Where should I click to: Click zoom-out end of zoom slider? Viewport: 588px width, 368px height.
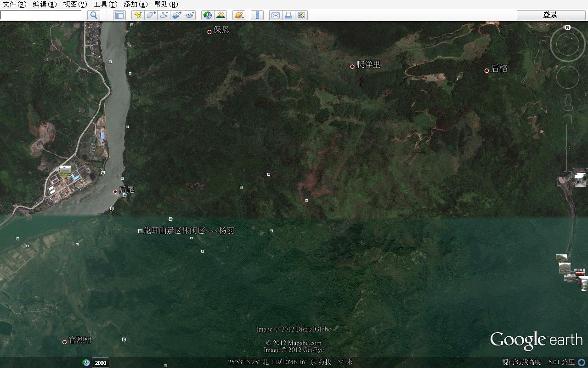point(568,176)
